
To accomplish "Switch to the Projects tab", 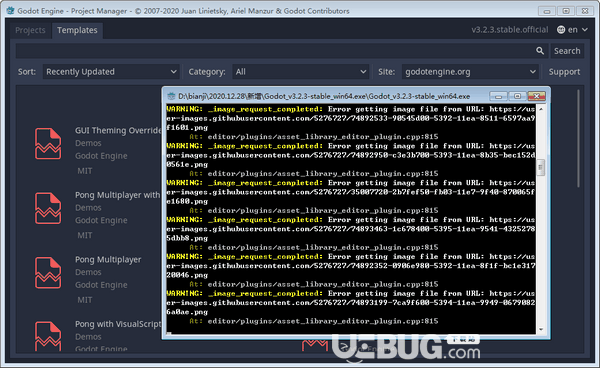I will (30, 30).
